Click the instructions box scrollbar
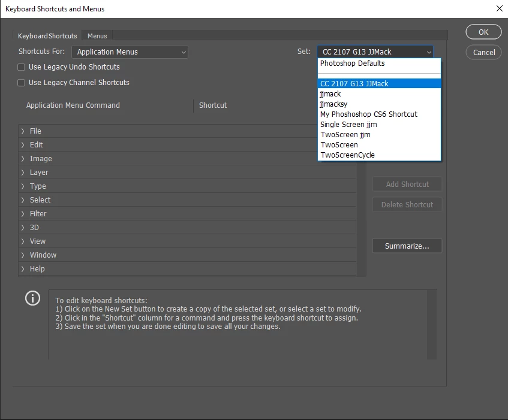508x420 pixels. [x=432, y=325]
